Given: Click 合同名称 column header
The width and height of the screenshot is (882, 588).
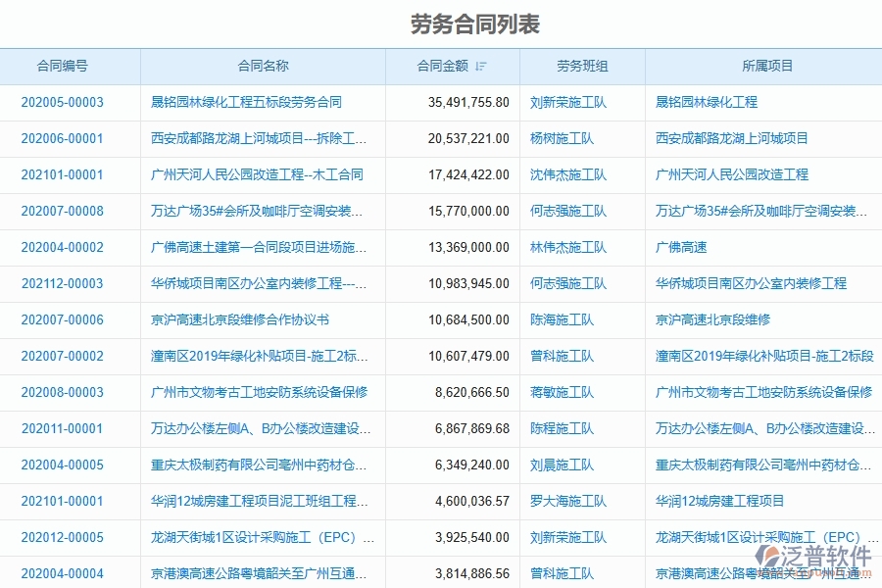Looking at the screenshot, I should 261,66.
